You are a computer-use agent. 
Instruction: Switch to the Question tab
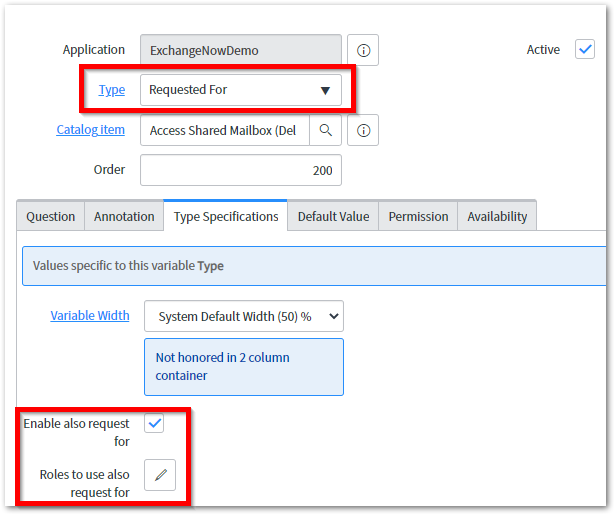pos(51,216)
